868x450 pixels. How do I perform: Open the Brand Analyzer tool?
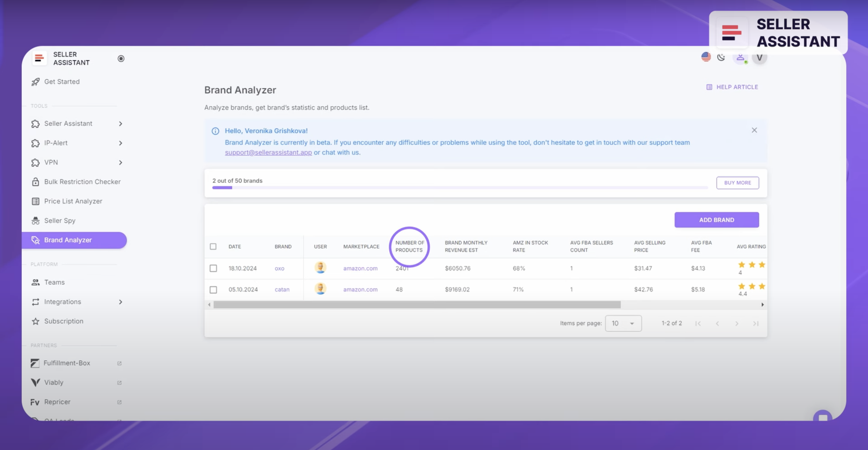pos(68,240)
